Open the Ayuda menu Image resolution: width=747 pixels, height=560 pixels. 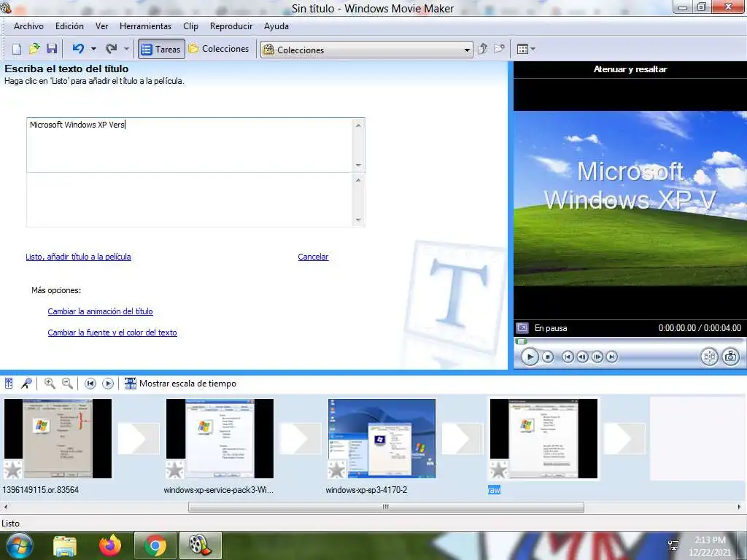(x=276, y=26)
